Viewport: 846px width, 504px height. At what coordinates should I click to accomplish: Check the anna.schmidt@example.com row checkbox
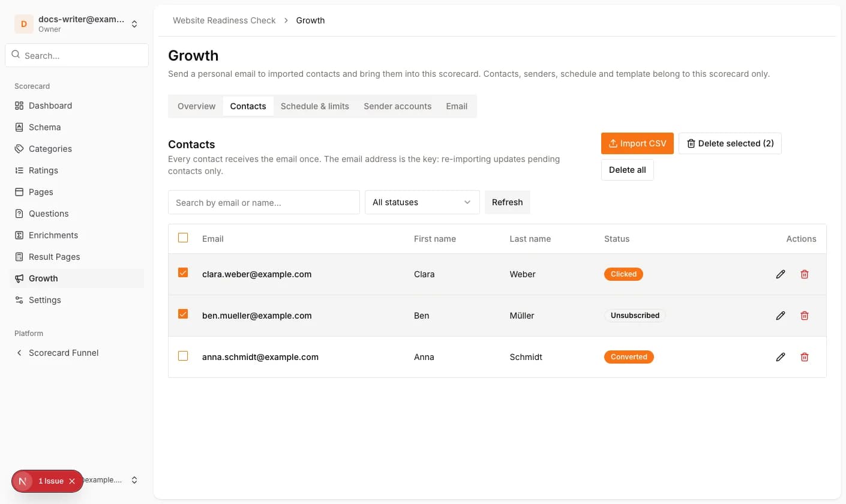[x=183, y=356]
